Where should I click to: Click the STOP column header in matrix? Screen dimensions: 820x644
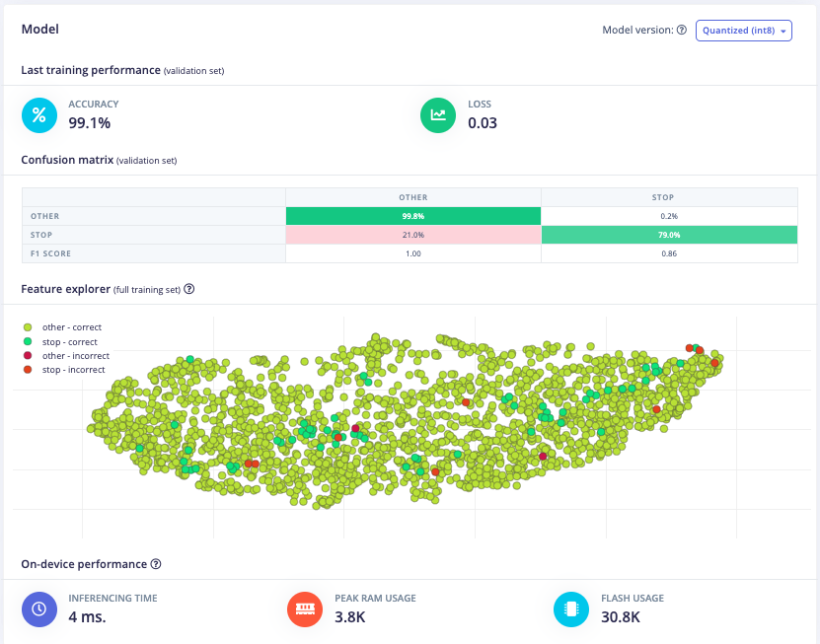(669, 197)
